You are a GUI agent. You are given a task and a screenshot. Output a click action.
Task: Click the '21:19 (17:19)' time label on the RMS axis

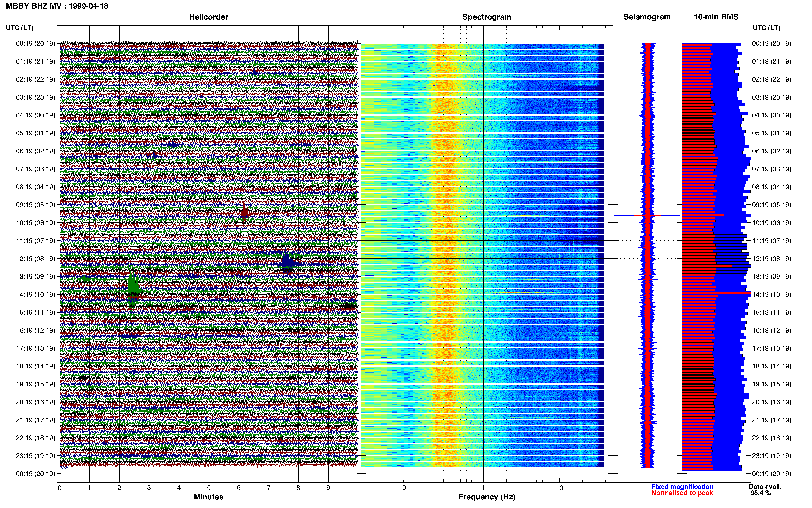(x=772, y=420)
